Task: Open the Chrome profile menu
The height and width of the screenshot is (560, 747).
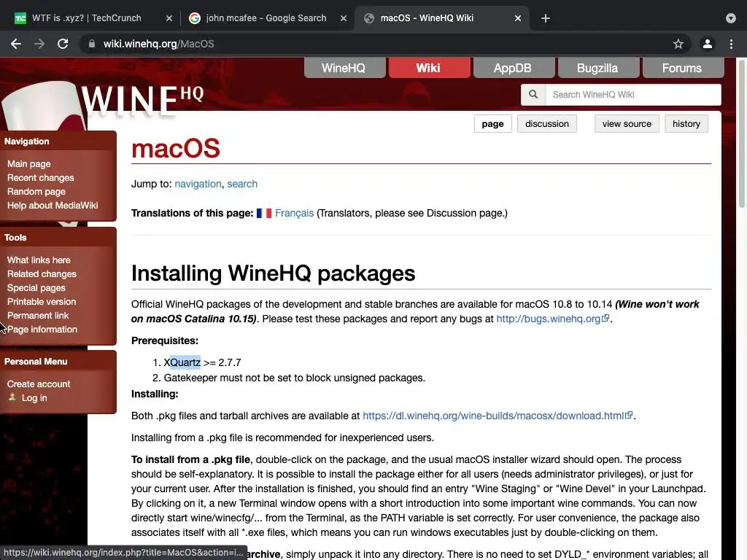Action: pyautogui.click(x=708, y=44)
